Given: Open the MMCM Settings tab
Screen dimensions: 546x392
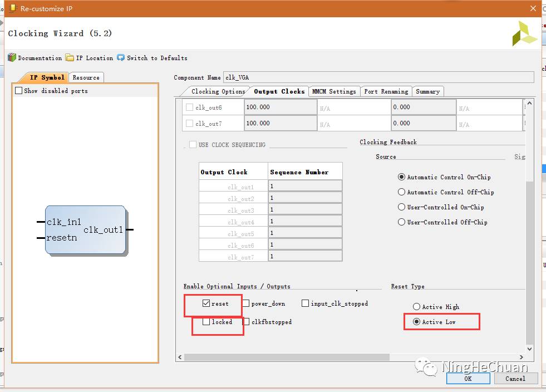Looking at the screenshot, I should coord(333,91).
